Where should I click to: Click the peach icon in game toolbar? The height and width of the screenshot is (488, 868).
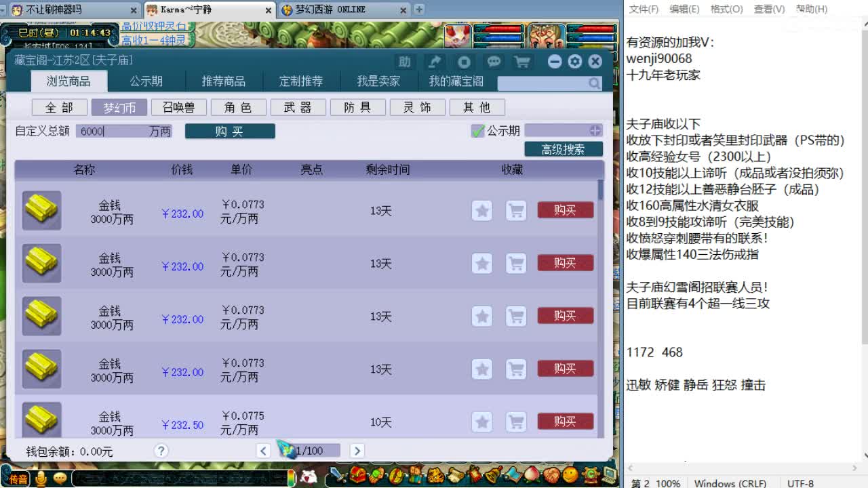(x=534, y=474)
